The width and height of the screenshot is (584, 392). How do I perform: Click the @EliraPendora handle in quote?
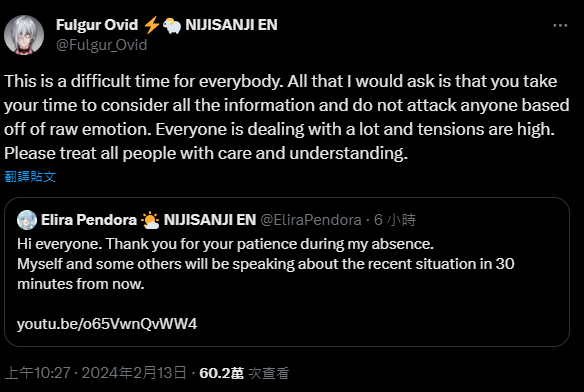tap(311, 220)
